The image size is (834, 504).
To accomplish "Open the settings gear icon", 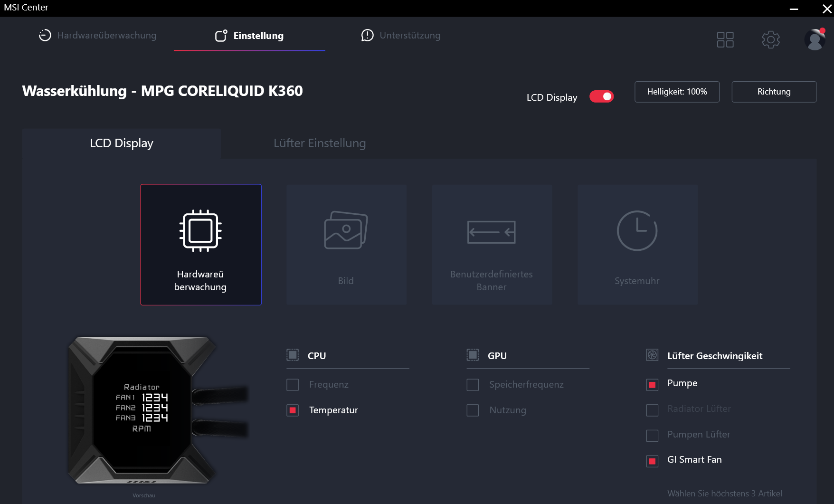I will 771,40.
